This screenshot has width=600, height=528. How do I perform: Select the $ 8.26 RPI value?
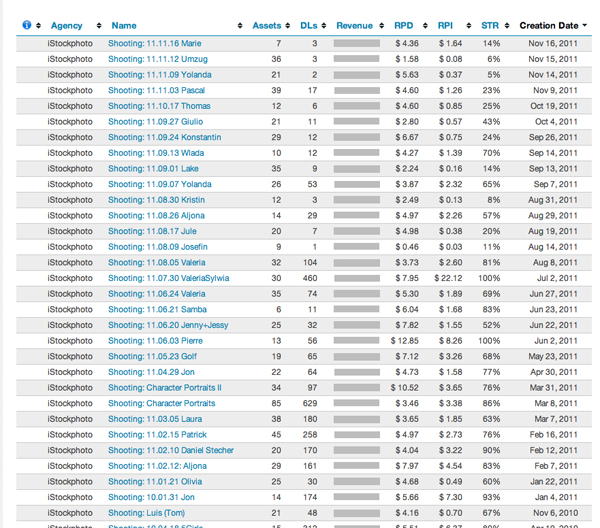pyautogui.click(x=450, y=341)
